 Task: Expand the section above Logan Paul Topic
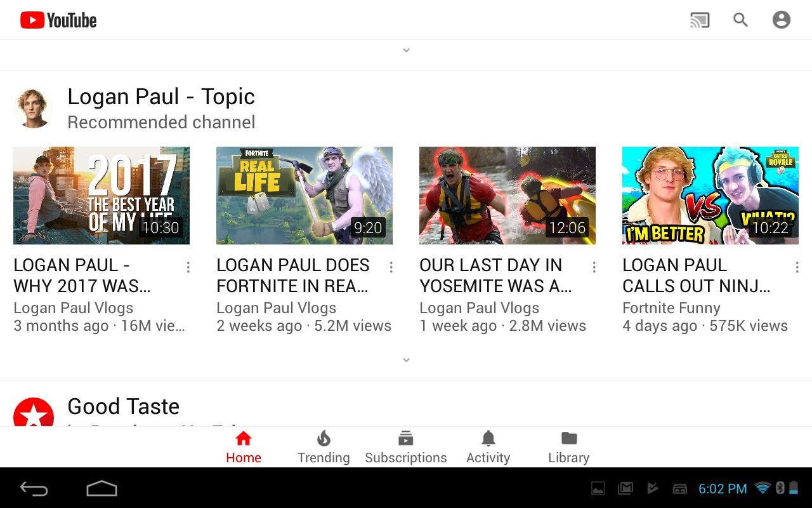click(407, 50)
